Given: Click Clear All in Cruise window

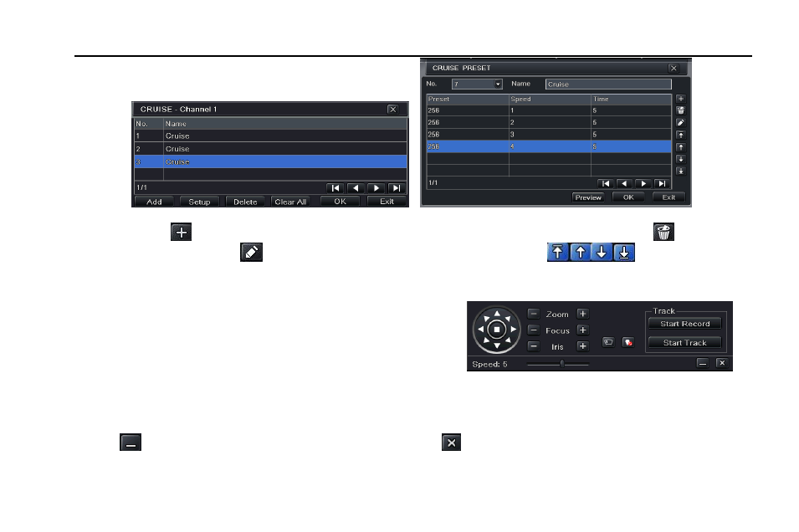Looking at the screenshot, I should 290,202.
